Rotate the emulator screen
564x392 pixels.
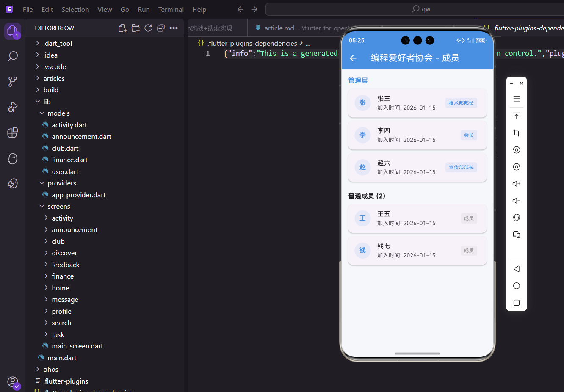pos(516,218)
